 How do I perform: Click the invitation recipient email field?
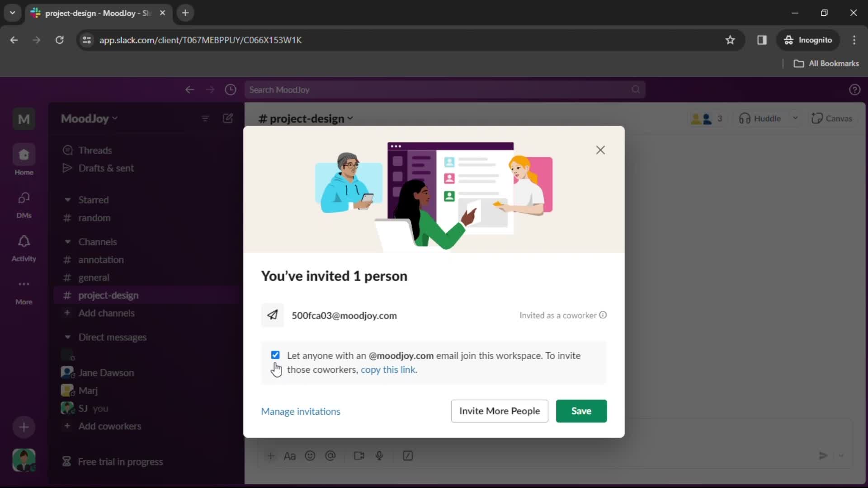[x=344, y=315]
